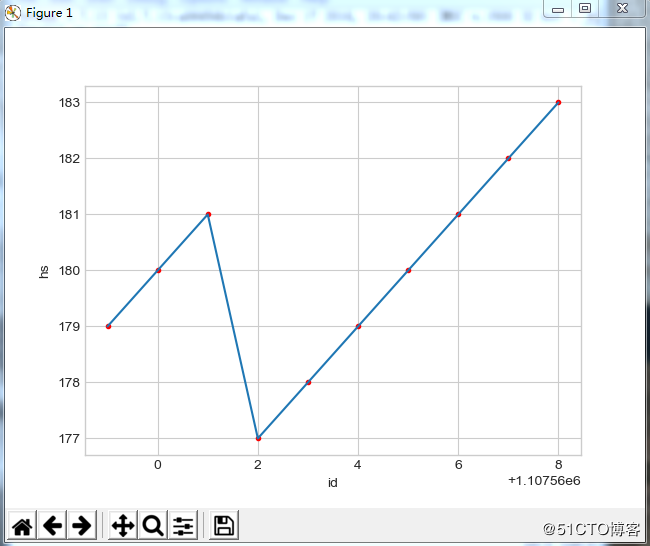The width and height of the screenshot is (650, 546).
Task: Click the x-axis tick label 8
Action: coord(558,465)
